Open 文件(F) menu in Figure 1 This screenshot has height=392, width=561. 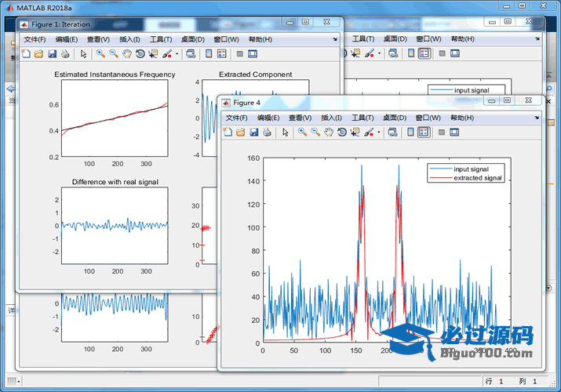[35, 39]
